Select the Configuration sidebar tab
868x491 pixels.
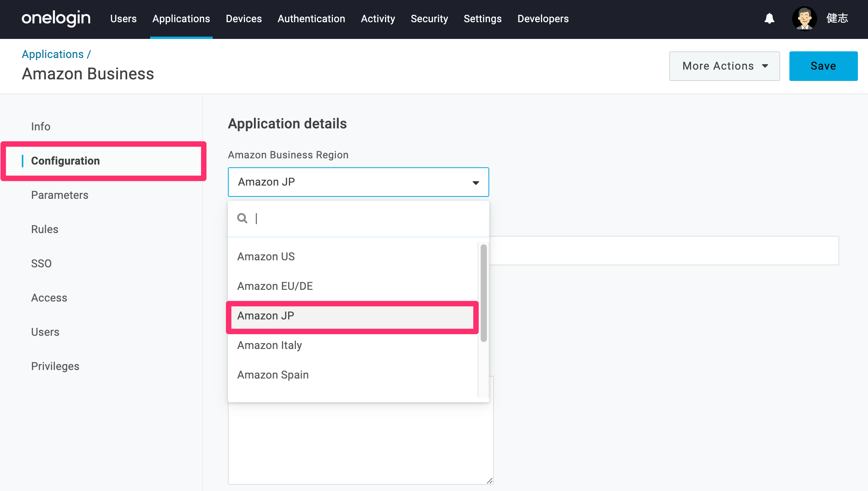coord(65,161)
